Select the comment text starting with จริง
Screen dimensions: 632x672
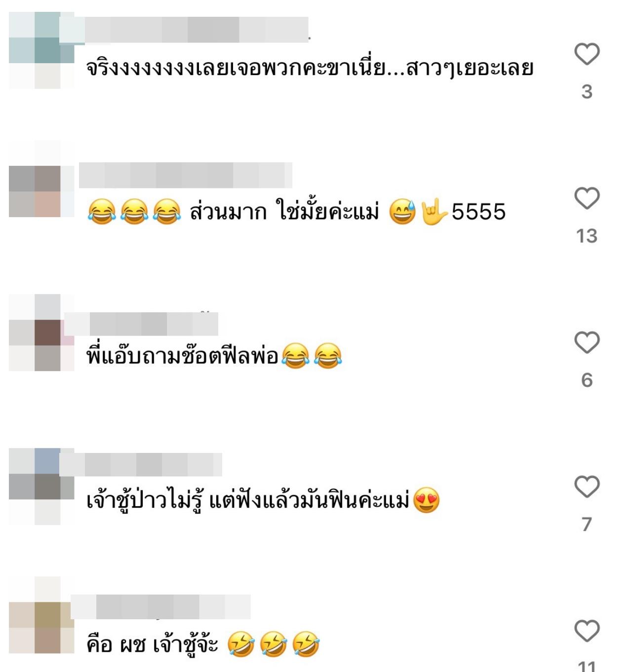pyautogui.click(x=310, y=68)
